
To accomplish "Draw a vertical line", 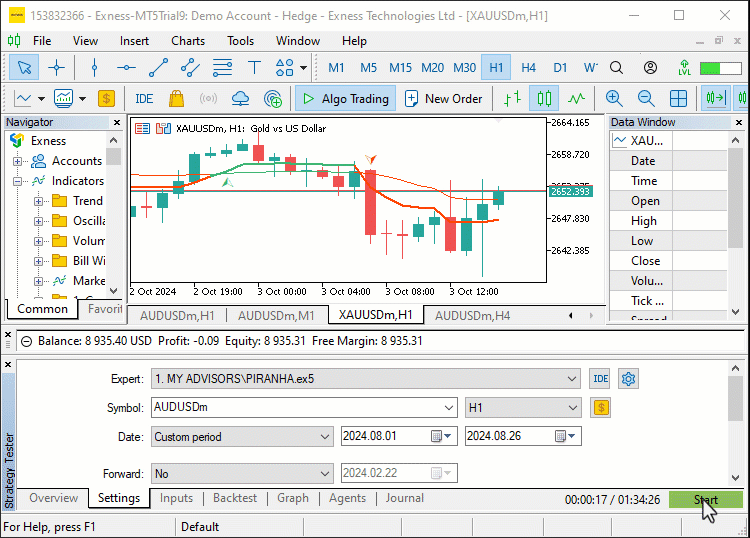I will [94, 67].
